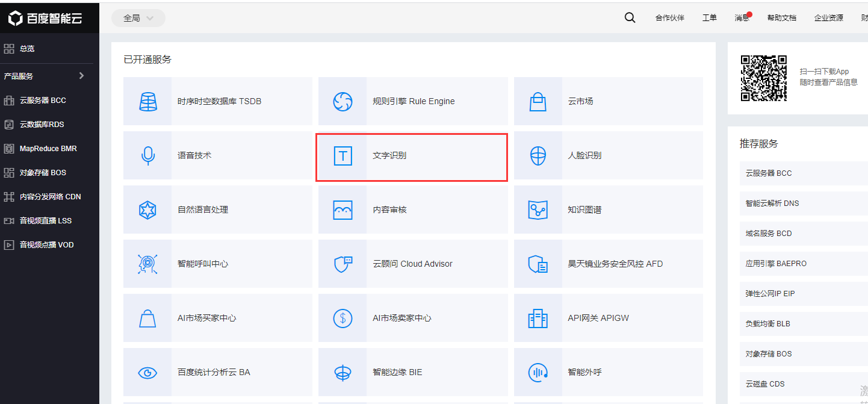
Task: Click the 时序时空数据库 TSDB database icon
Action: tap(147, 101)
